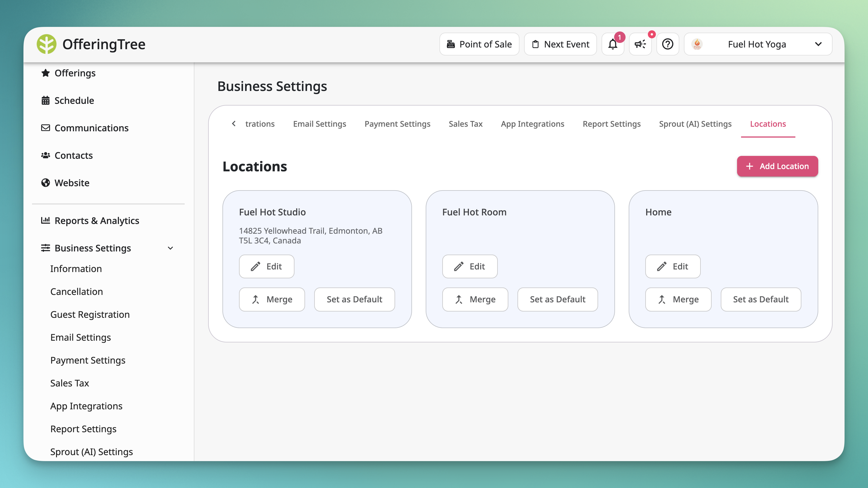Edit the Fuel Hot Studio location
The width and height of the screenshot is (868, 488).
pos(266,266)
